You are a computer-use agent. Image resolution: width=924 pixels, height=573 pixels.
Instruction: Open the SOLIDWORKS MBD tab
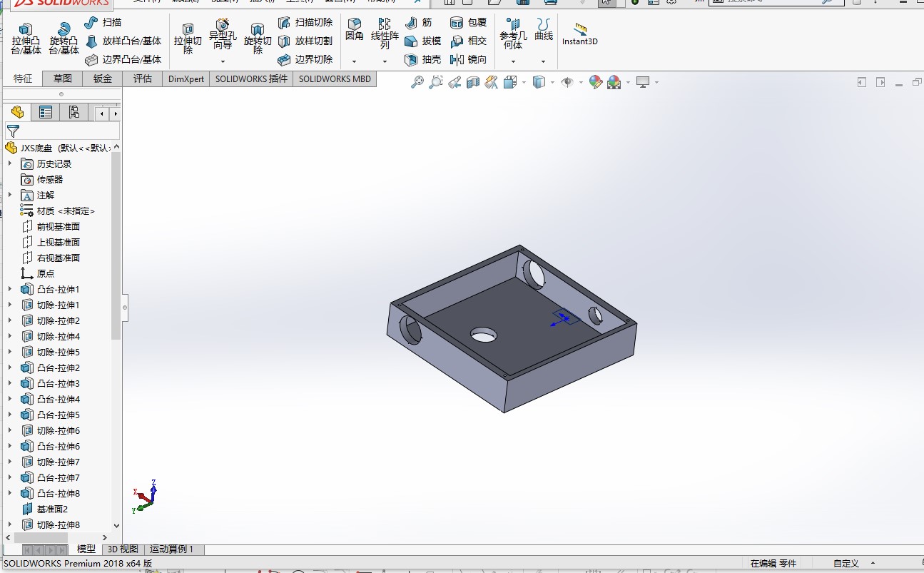[x=335, y=78]
